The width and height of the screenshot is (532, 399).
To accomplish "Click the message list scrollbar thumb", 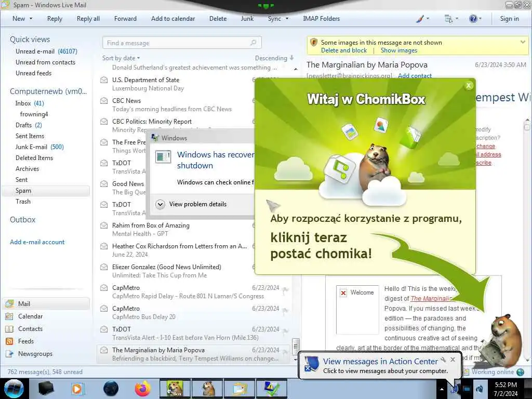I will tap(296, 346).
